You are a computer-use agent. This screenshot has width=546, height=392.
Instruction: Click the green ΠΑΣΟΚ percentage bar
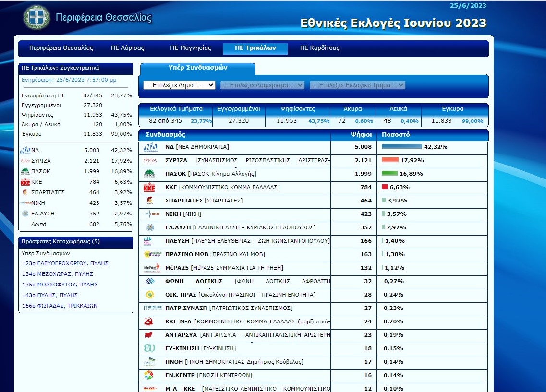[x=389, y=174]
